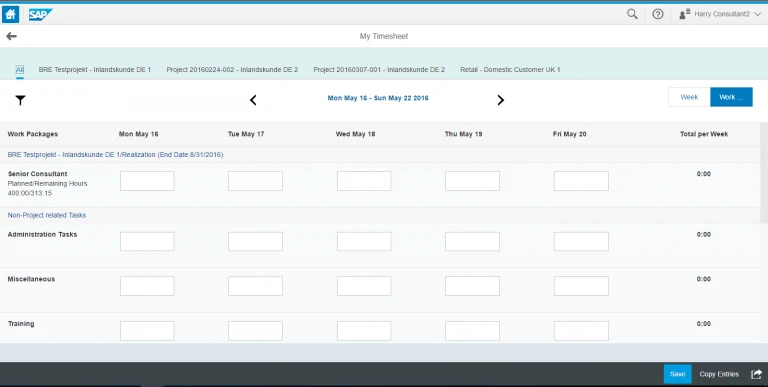The height and width of the screenshot is (387, 768).
Task: Open BRE Testprojekt Realization work package link
Action: [115, 154]
